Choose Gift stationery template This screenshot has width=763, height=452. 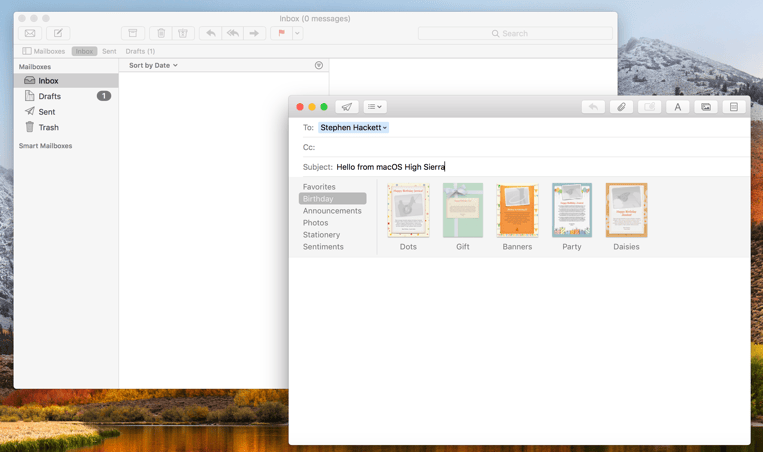[x=463, y=210]
